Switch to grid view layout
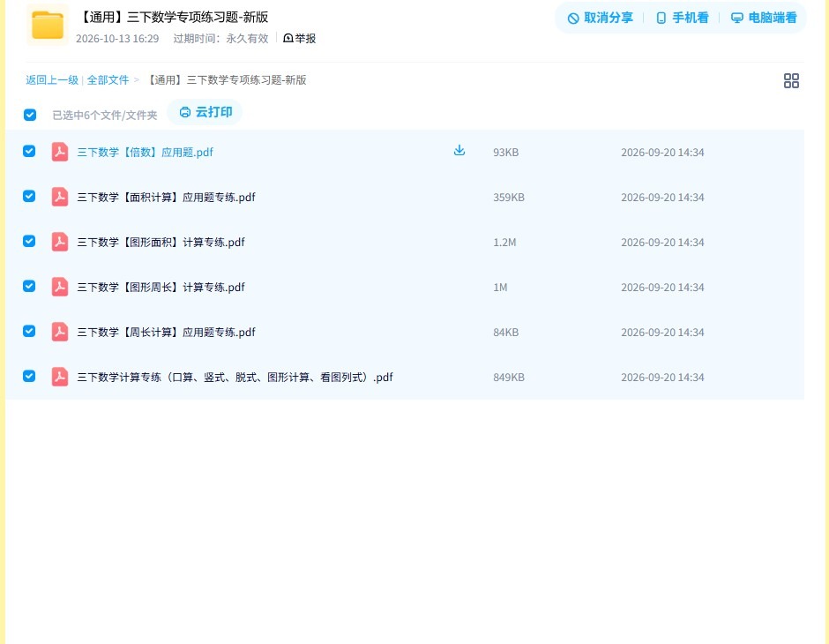 tap(791, 81)
